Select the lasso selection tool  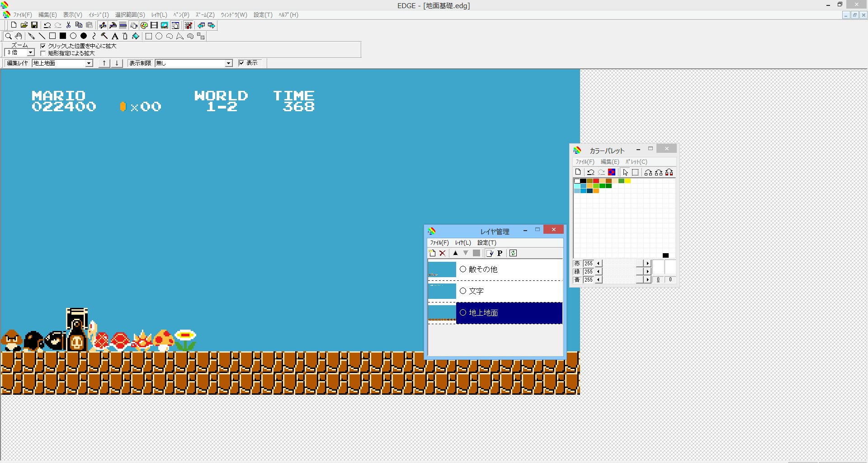169,36
